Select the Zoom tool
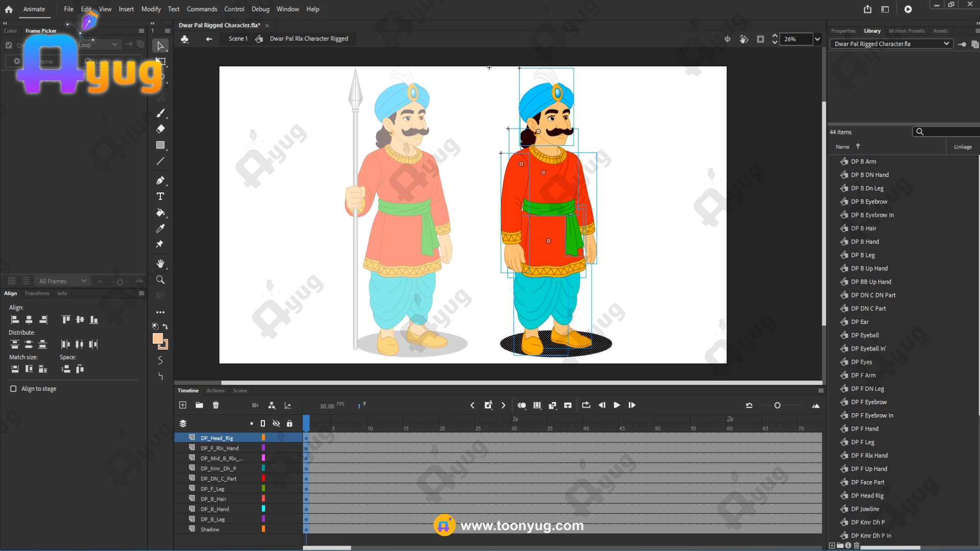 tap(160, 280)
